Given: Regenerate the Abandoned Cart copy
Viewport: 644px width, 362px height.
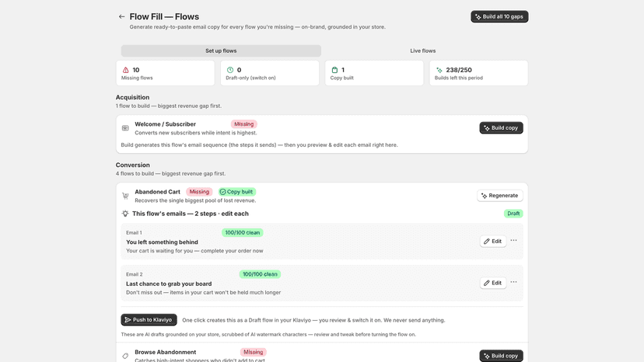Looking at the screenshot, I should (x=500, y=196).
